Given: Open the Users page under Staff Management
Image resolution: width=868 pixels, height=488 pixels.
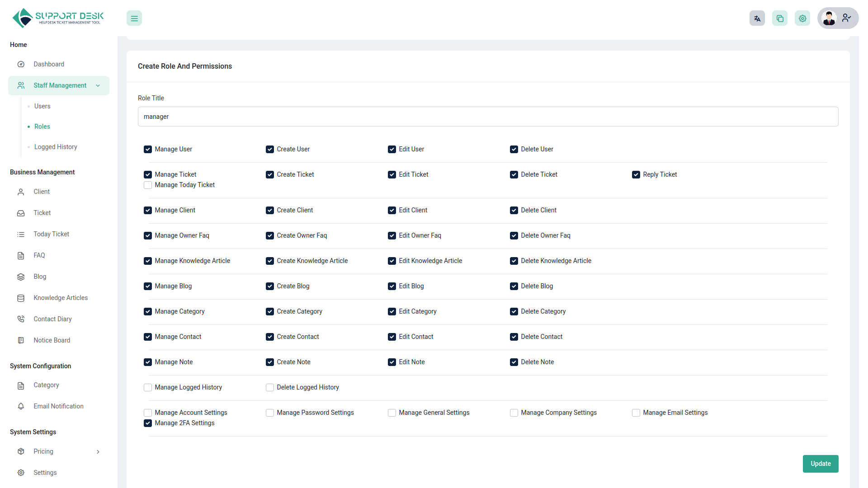Looking at the screenshot, I should (42, 106).
